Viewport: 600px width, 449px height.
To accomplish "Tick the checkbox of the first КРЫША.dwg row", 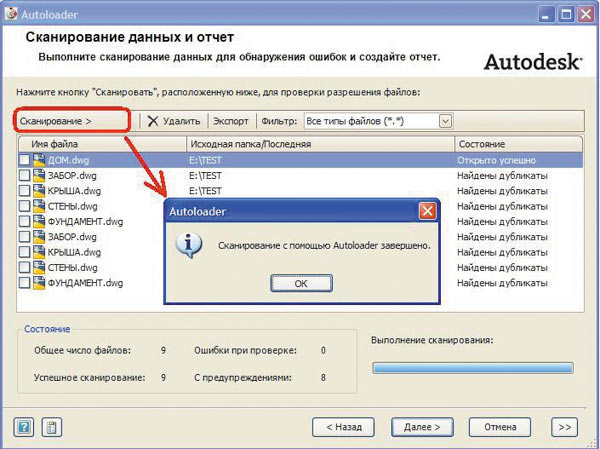I will 24,191.
